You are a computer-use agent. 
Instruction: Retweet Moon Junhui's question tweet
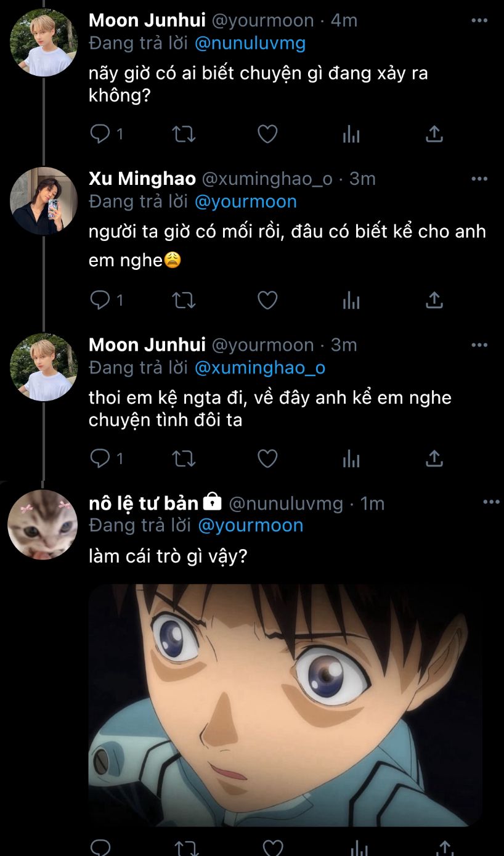pos(183,134)
